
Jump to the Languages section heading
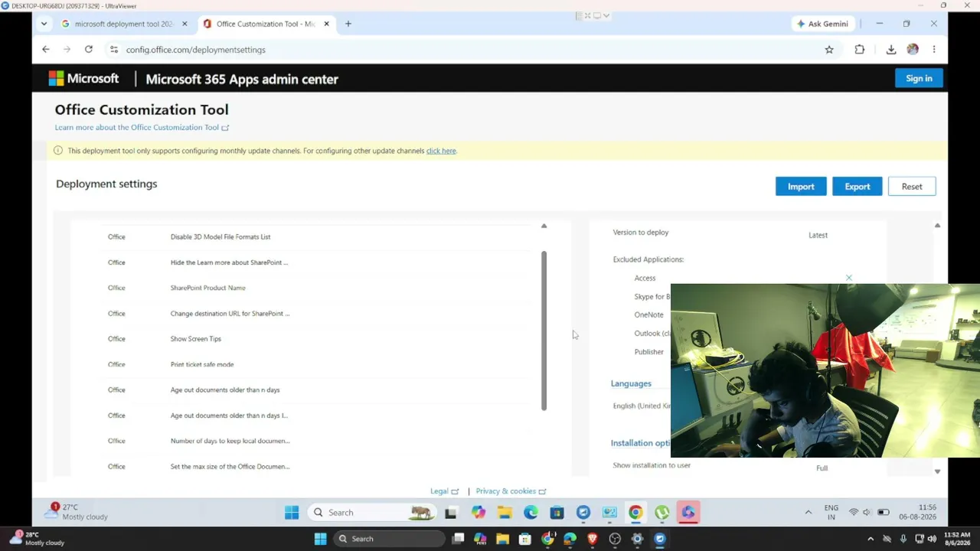[x=631, y=383]
